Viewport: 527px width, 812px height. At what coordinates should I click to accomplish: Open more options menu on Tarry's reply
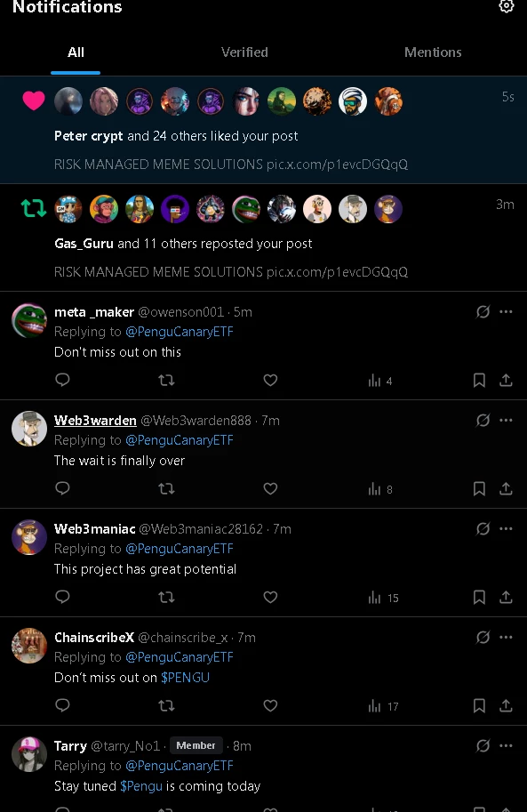tap(506, 745)
